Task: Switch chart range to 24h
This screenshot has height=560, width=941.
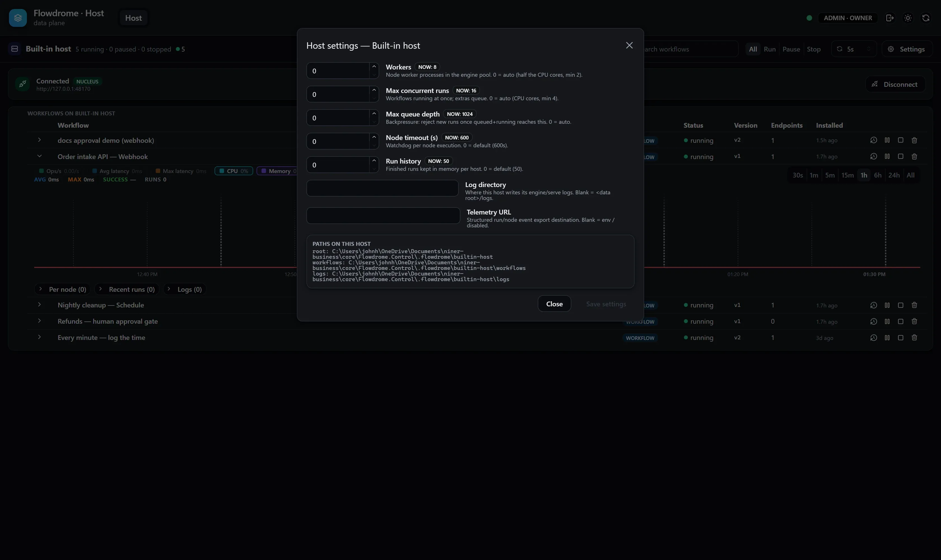Action: (x=894, y=175)
